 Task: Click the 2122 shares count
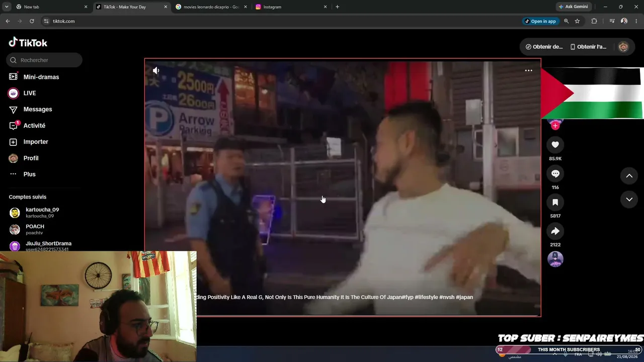[x=555, y=245]
